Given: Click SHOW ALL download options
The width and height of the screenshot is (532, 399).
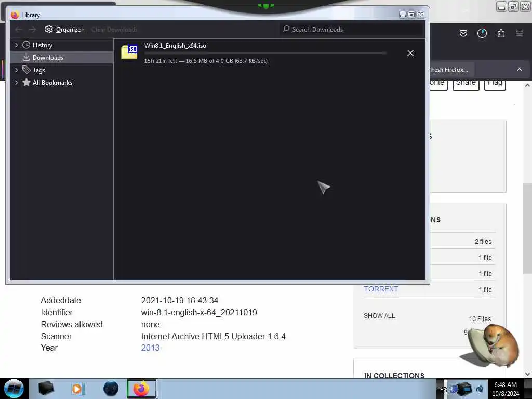Looking at the screenshot, I should (379, 315).
